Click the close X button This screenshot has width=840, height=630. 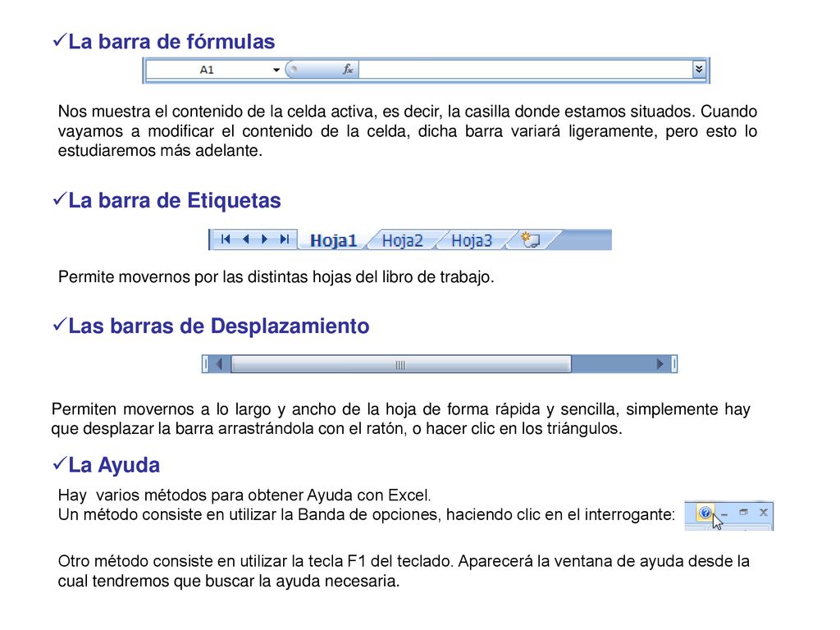764,512
